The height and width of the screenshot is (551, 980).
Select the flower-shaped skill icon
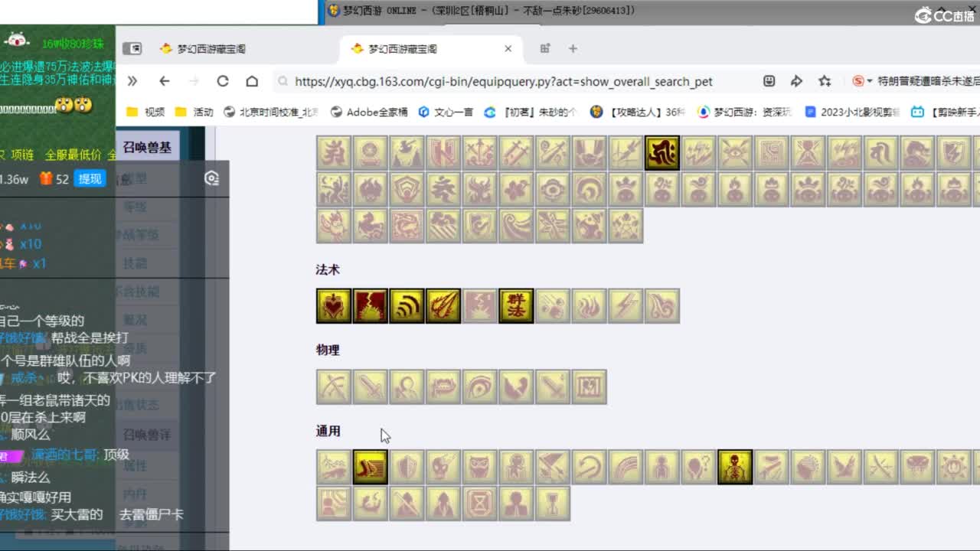pos(516,189)
